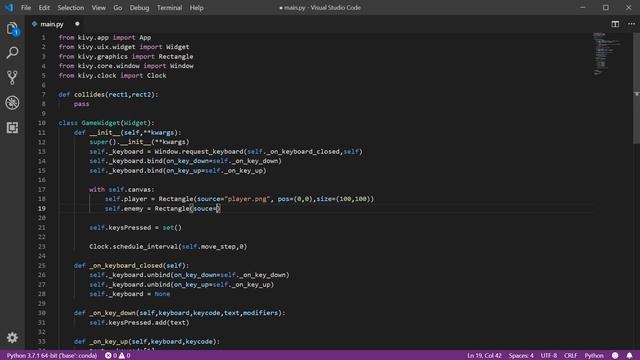Viewport: 640px width, 360px height.
Task: Click 'Rectangle' import on line 3
Action: click(x=176, y=56)
